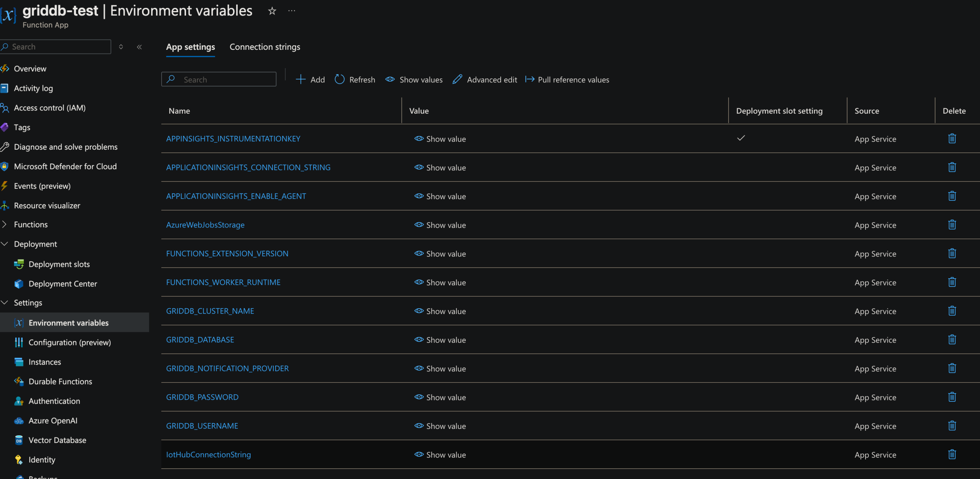This screenshot has width=980, height=479.
Task: Open the GRIDDB_CLUSTER_NAME setting link
Action: (x=210, y=311)
